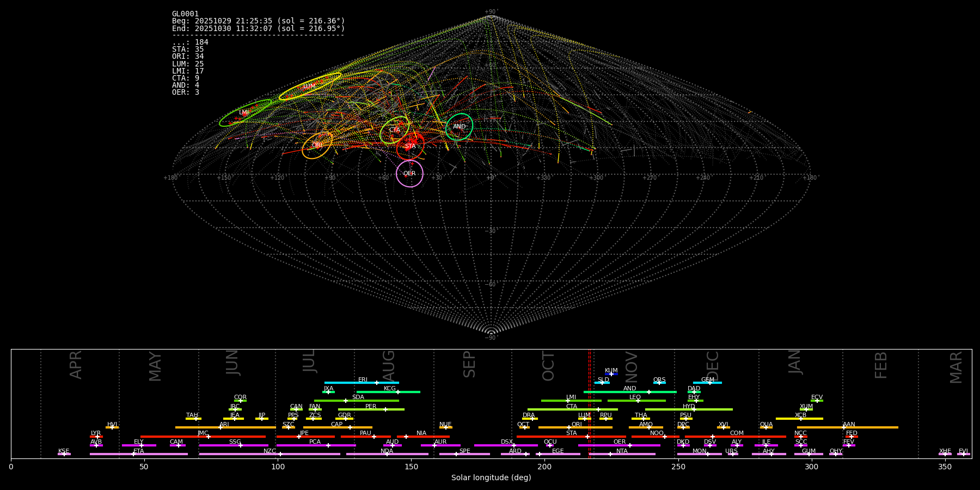Click the yellow LUM radiant ellipse on sky map
Viewport: 980px width, 490px height.
309,87
